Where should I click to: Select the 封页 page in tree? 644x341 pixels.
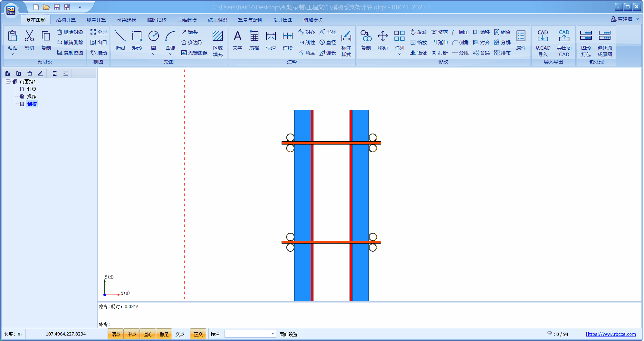coord(32,89)
